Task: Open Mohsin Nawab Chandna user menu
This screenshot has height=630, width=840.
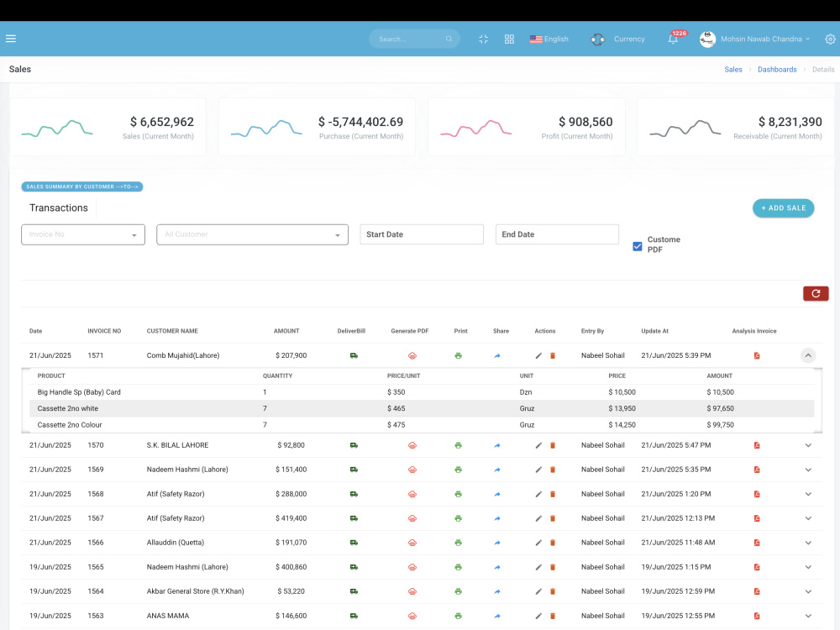Action: (755, 39)
